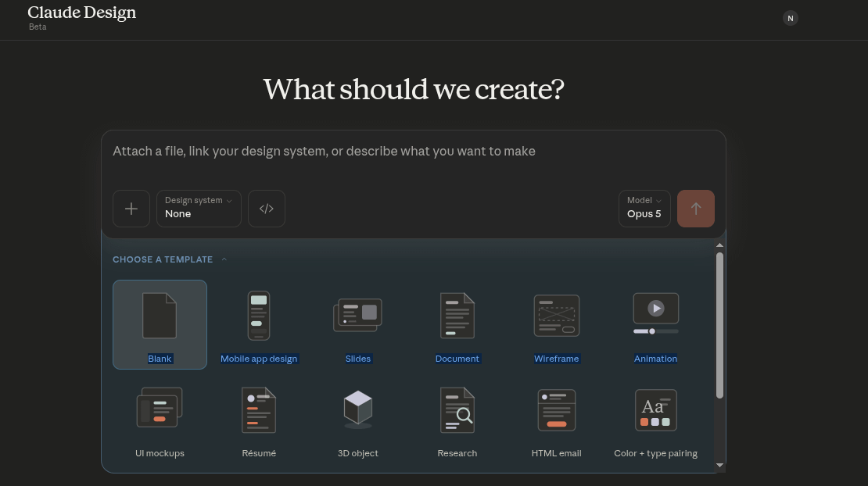Click the code brackets icon button
The width and height of the screenshot is (868, 486).
click(x=267, y=209)
